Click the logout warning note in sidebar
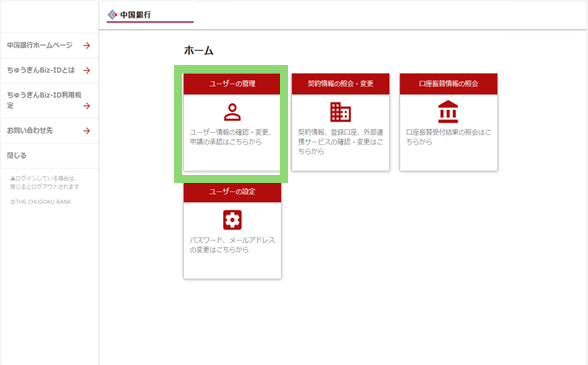This screenshot has height=365, width=588. pyautogui.click(x=45, y=182)
